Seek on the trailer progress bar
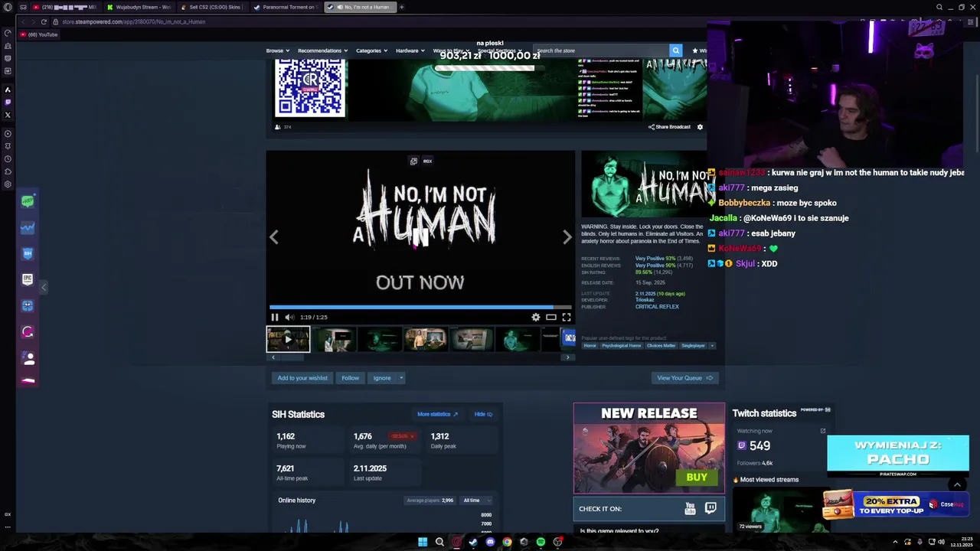Image resolution: width=980 pixels, height=551 pixels. coord(420,307)
